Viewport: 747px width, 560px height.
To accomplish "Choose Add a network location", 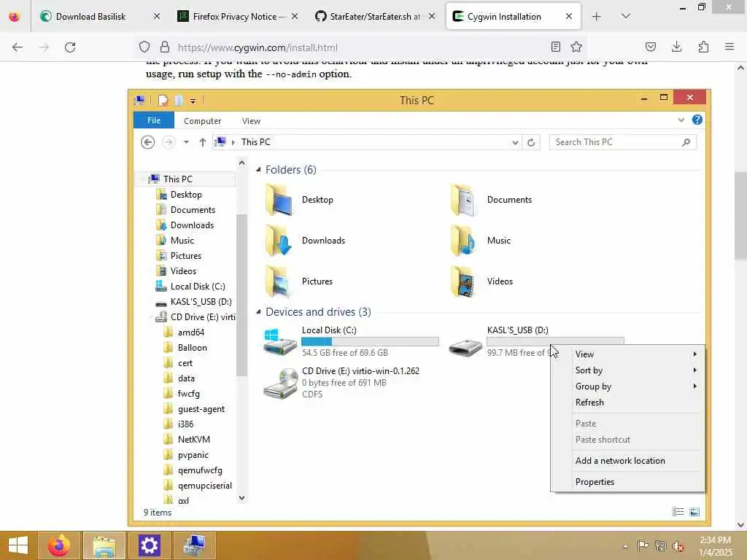I will pos(627,461).
